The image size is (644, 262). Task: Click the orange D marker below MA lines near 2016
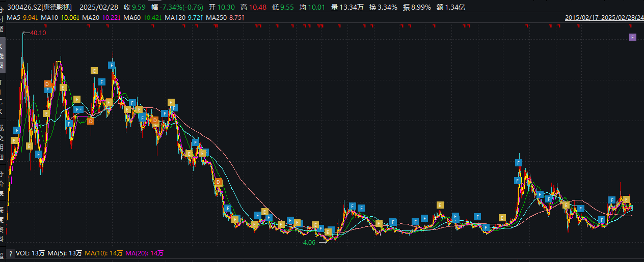[x=91, y=121]
